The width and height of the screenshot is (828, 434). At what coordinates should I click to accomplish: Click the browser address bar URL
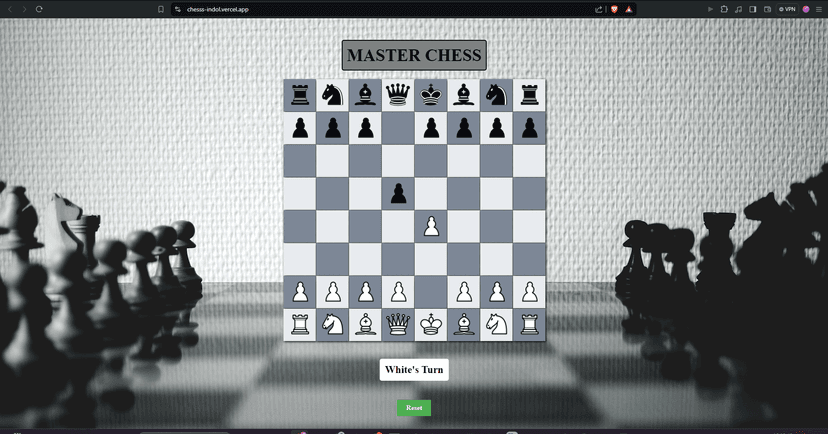click(218, 9)
